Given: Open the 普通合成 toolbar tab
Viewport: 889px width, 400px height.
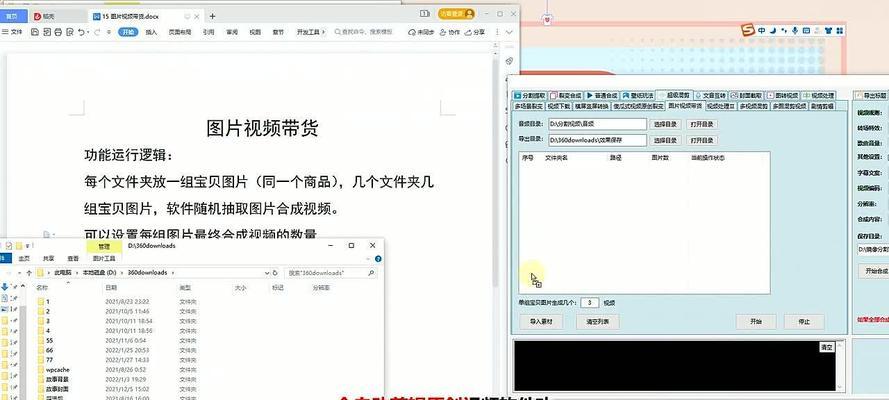Looking at the screenshot, I should pyautogui.click(x=602, y=96).
